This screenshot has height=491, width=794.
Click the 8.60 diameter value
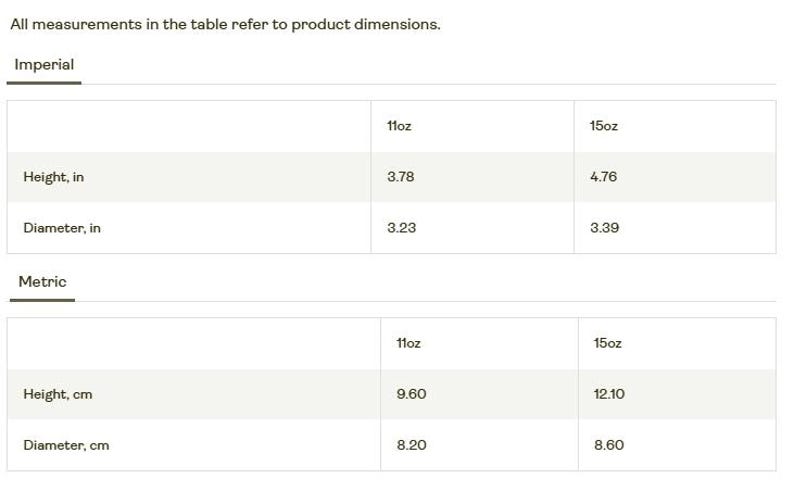click(x=609, y=445)
